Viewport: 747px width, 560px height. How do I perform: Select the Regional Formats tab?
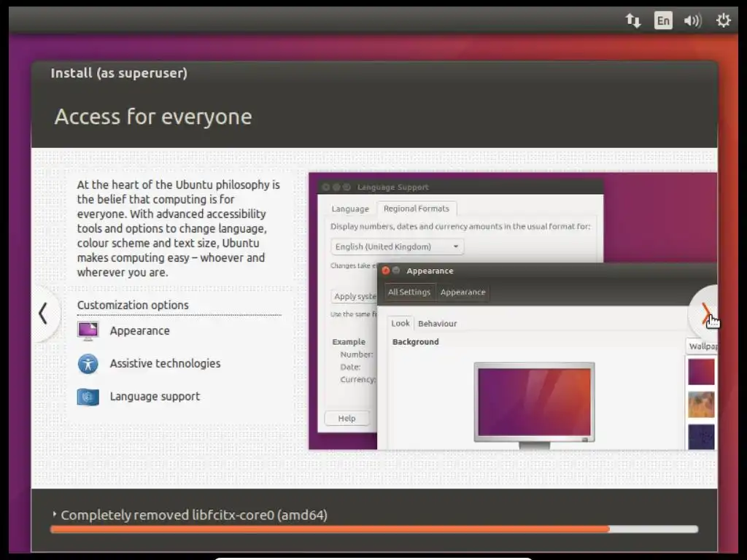click(417, 209)
